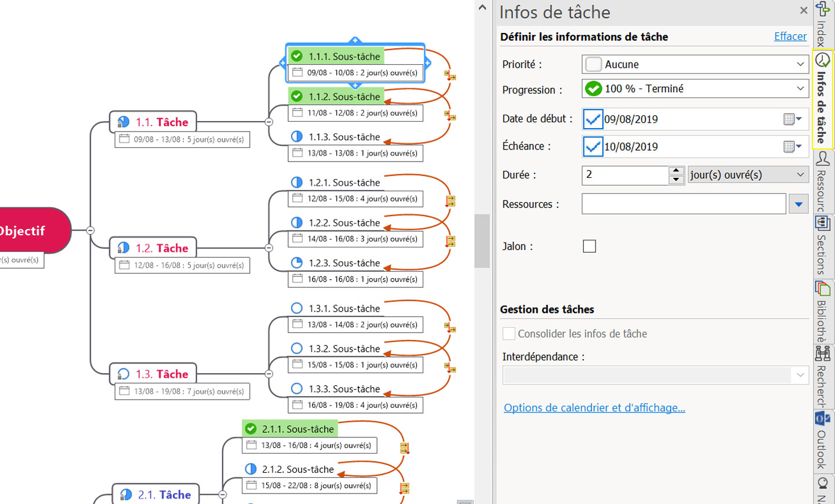Open the Priorité dropdown
The image size is (835, 504).
(802, 64)
